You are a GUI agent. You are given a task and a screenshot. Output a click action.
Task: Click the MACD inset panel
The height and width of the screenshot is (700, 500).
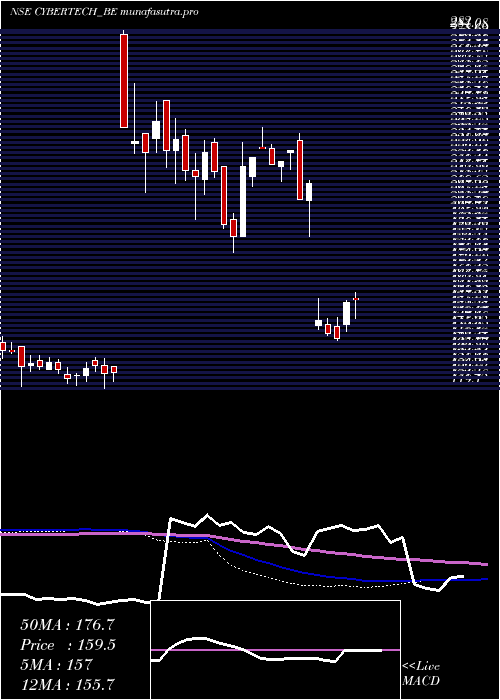(275, 650)
